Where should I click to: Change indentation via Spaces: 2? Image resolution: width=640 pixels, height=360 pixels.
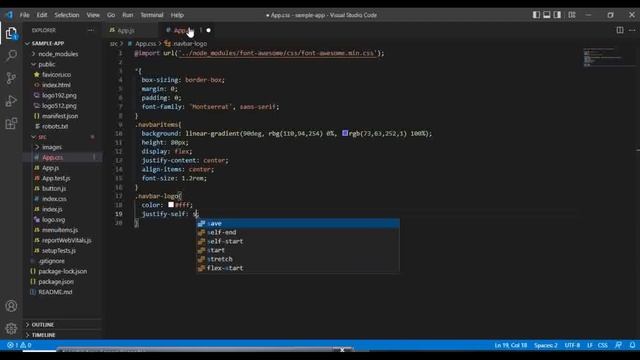546,345
